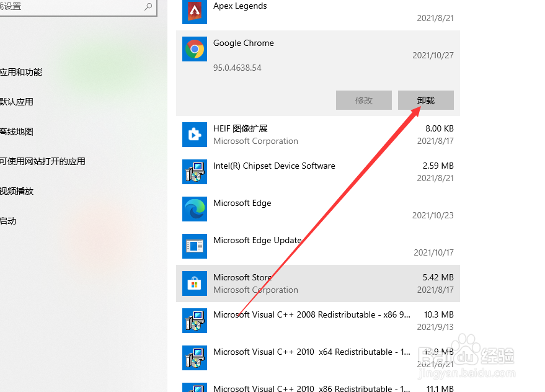
Task: Click Microsoft Corporation under HEIF 图像扩展
Action: 255,141
